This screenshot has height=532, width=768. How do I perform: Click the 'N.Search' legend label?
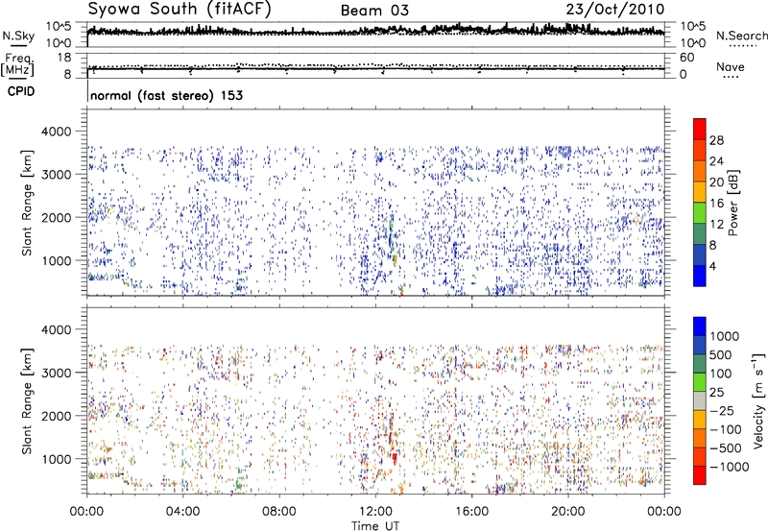[741, 36]
